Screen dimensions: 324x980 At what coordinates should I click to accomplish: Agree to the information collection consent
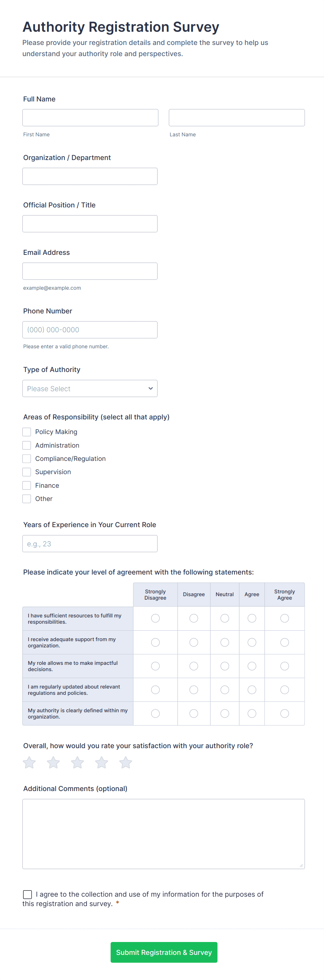27,894
